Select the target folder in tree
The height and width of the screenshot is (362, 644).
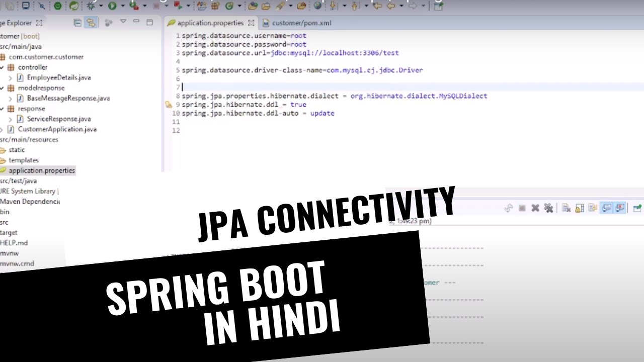point(9,232)
